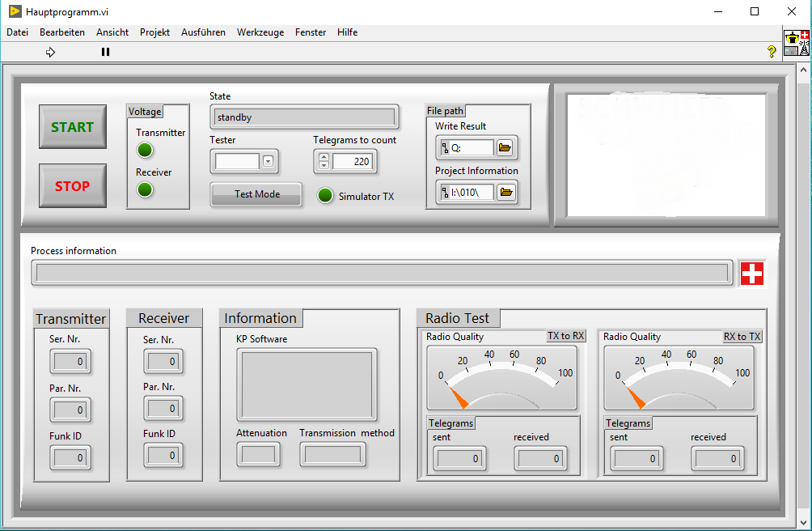Image resolution: width=812 pixels, height=531 pixels.
Task: Click the Receiver voltage LED
Action: click(x=145, y=189)
